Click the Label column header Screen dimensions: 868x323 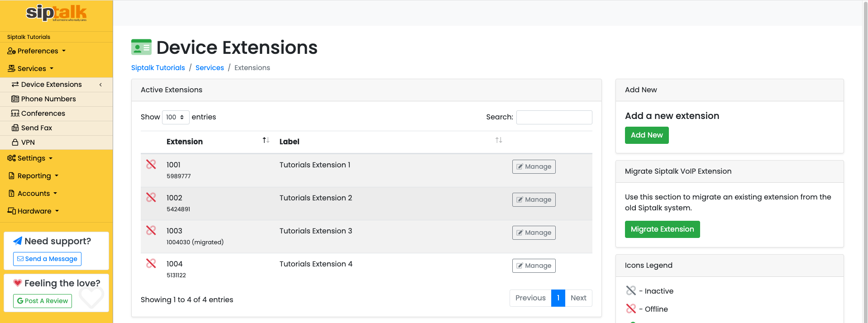289,142
